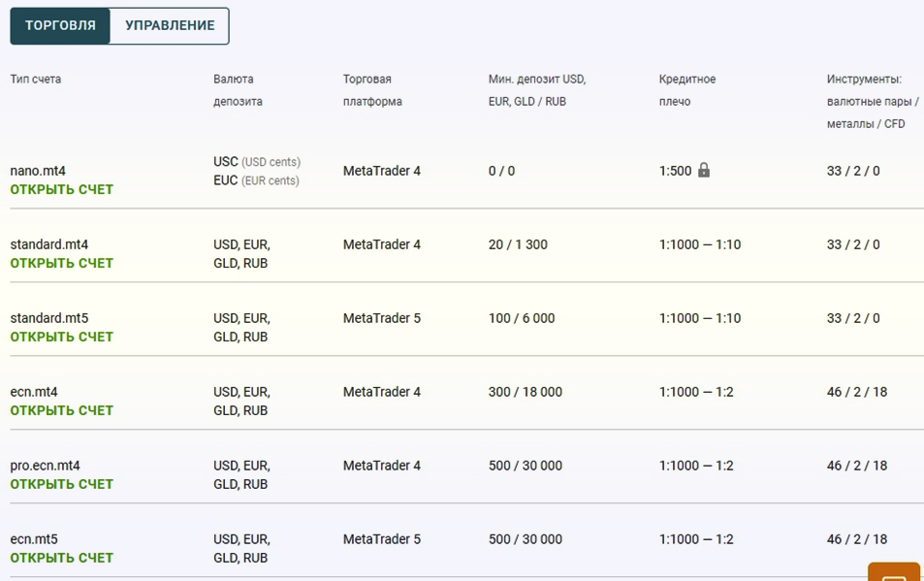Open the orange chat widget icon

tap(893, 572)
